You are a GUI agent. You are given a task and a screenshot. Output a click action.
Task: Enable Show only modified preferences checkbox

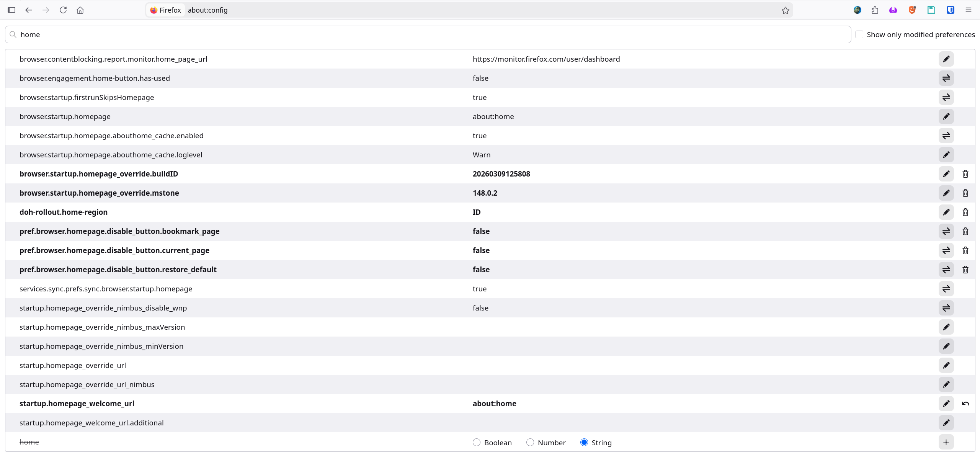(x=859, y=34)
